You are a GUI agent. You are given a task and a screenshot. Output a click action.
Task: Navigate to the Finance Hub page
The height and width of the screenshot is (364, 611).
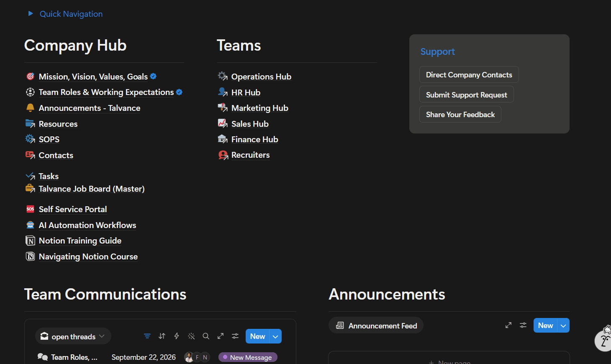click(255, 139)
